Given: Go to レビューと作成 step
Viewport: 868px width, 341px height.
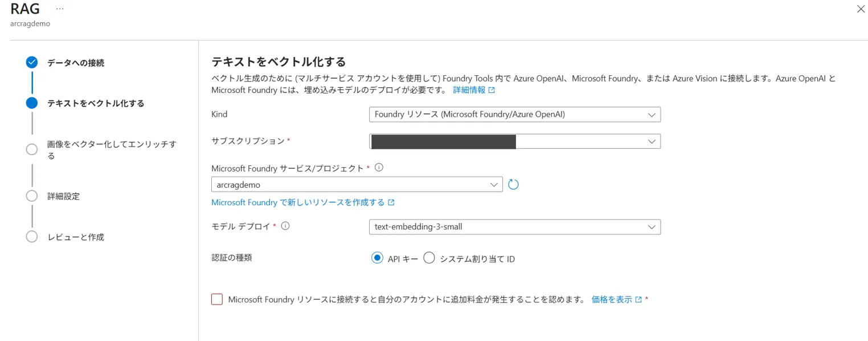Looking at the screenshot, I should [76, 237].
